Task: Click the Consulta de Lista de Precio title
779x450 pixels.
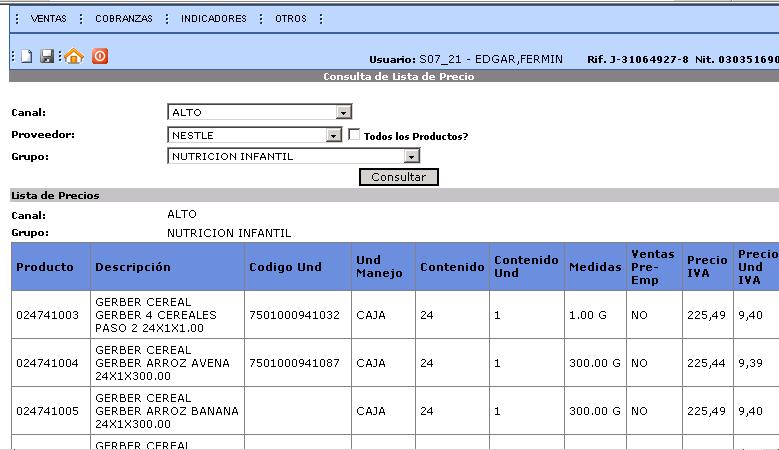Action: tap(399, 76)
